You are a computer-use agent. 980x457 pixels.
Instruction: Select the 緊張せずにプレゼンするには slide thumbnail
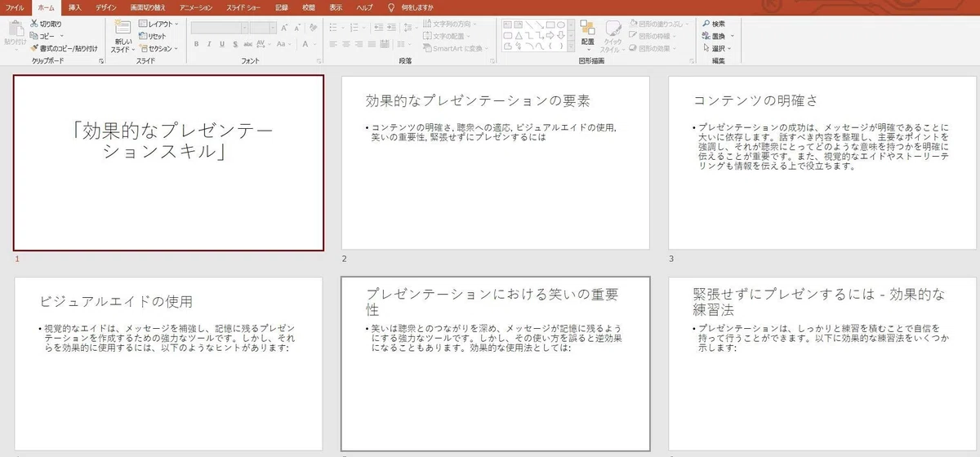pyautogui.click(x=822, y=364)
